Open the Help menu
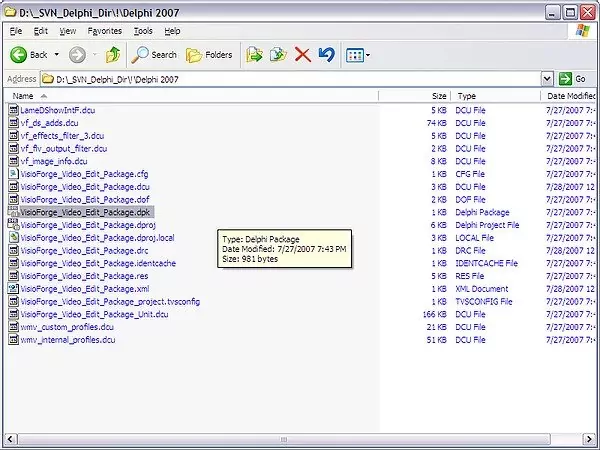Viewport: 600px width, 450px height. tap(172, 31)
